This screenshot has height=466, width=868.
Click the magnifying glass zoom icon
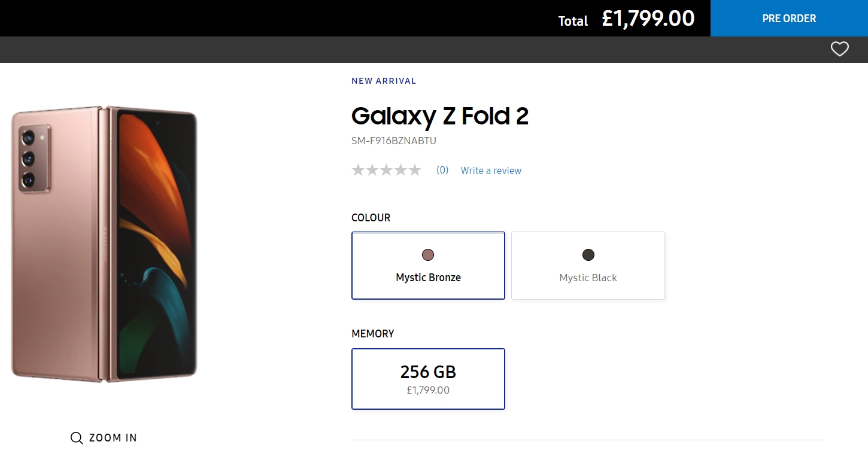77,438
